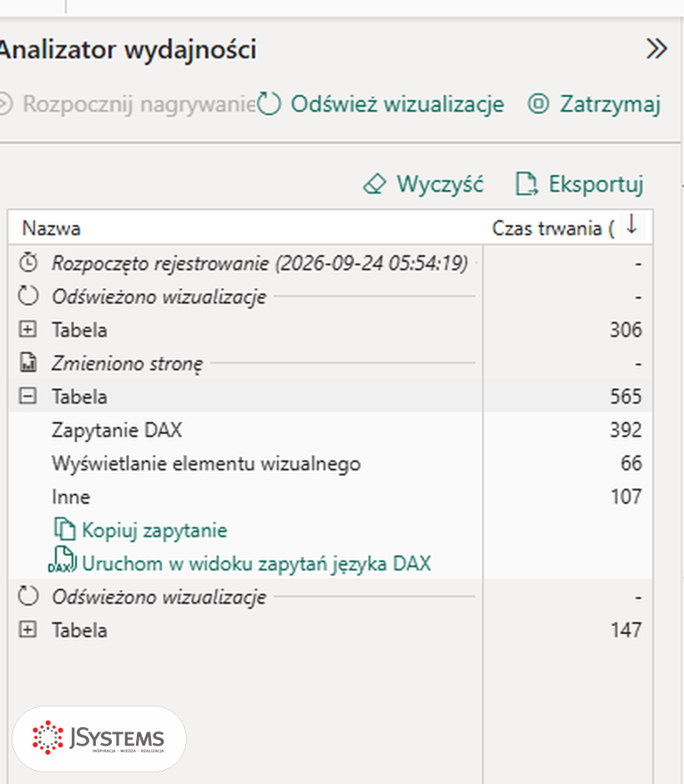
Task: Stop recording with Zatrzymaj label
Action: 610,104
